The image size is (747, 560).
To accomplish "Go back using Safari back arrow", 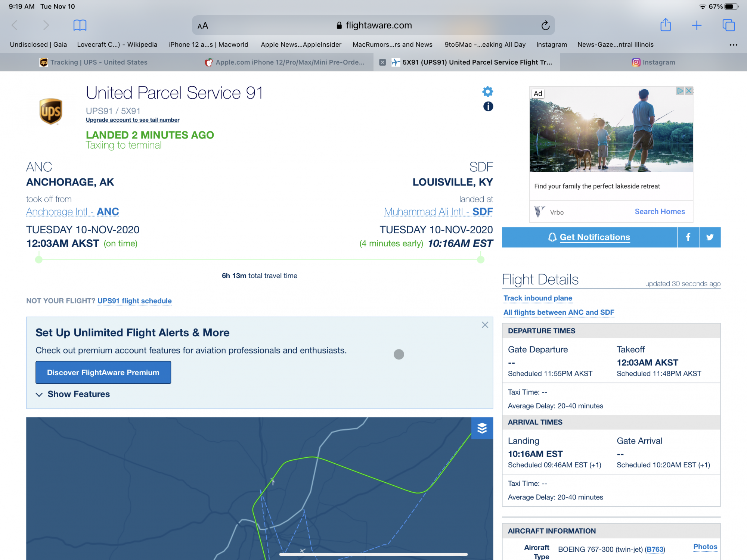I will 15,25.
